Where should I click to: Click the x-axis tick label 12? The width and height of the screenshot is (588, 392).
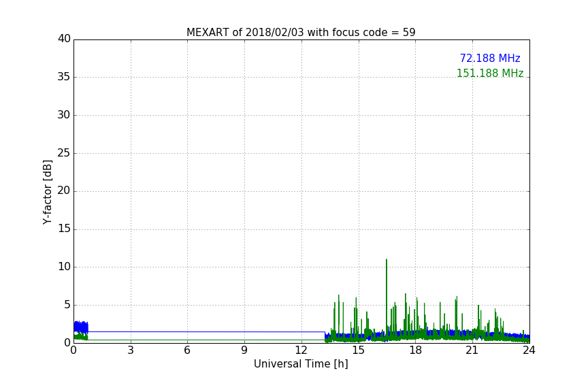pyautogui.click(x=301, y=350)
